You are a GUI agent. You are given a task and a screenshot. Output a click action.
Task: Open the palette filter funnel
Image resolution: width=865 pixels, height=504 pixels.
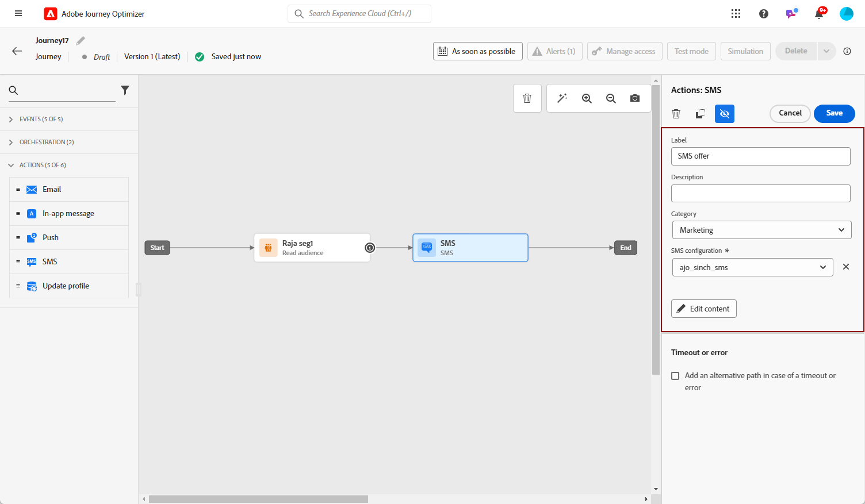[x=125, y=90]
